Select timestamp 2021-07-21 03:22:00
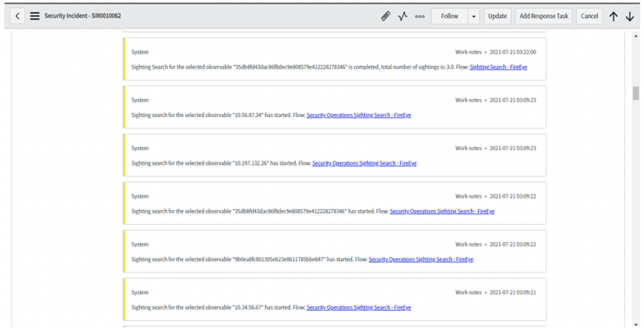 tap(513, 52)
